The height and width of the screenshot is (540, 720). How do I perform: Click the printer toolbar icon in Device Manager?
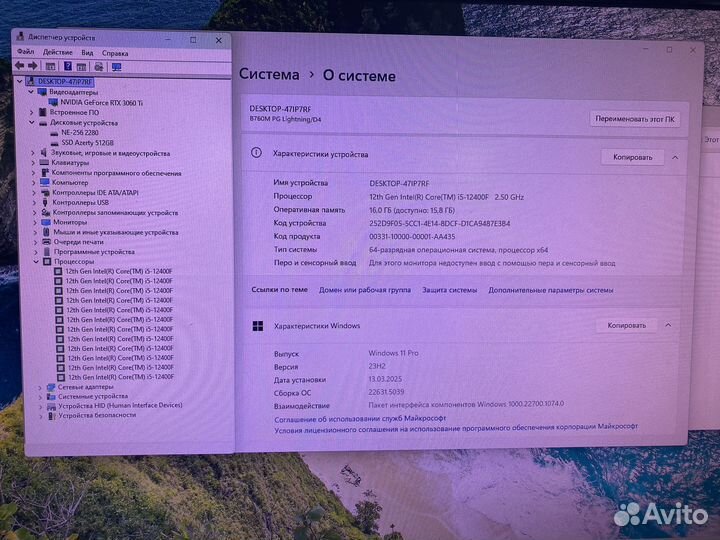98,67
